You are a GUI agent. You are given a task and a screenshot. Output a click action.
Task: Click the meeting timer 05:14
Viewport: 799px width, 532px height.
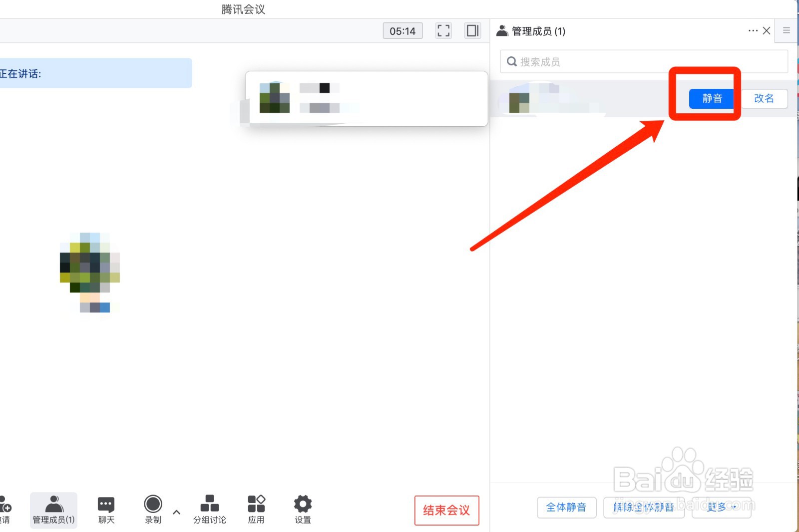tap(402, 31)
